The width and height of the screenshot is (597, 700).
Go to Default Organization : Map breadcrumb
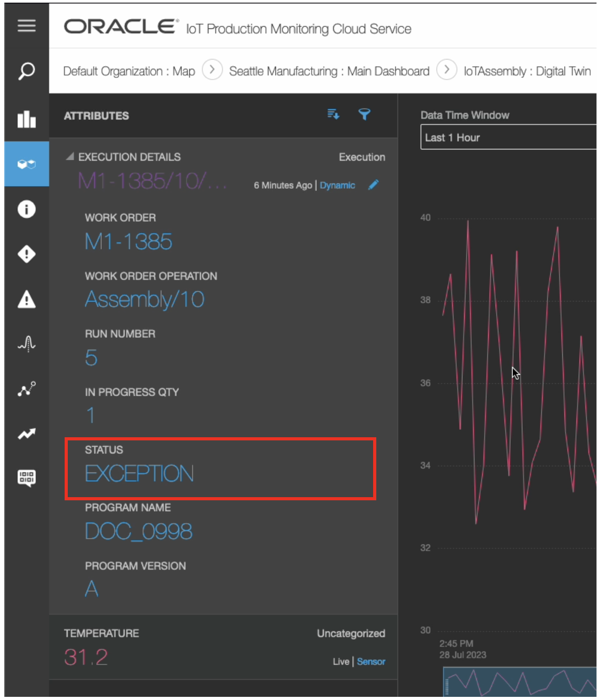coord(129,71)
